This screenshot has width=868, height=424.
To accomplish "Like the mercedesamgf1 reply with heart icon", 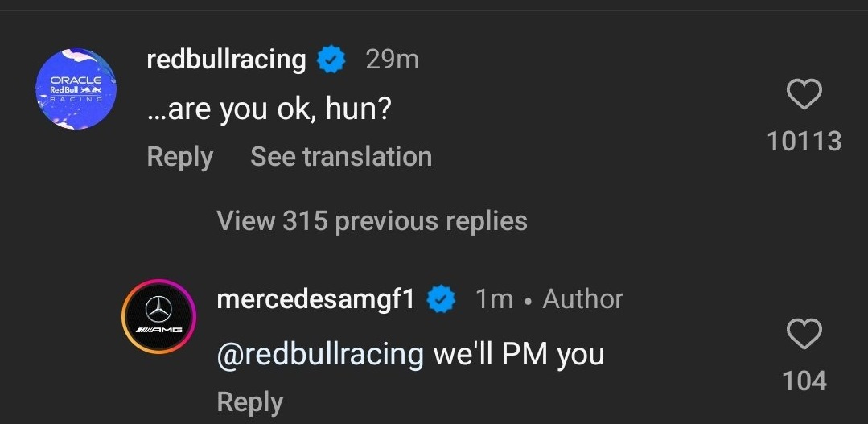I will [804, 335].
